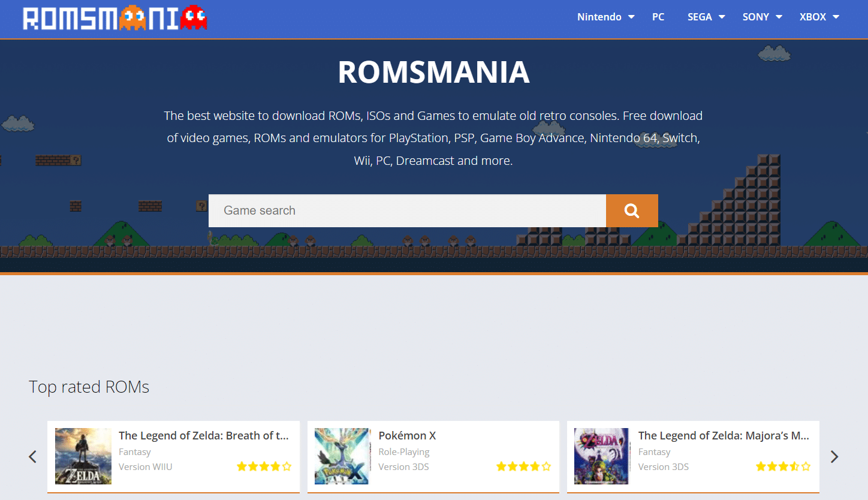
Task: Click Role-Playing genre under Pokémon X
Action: coord(404,452)
